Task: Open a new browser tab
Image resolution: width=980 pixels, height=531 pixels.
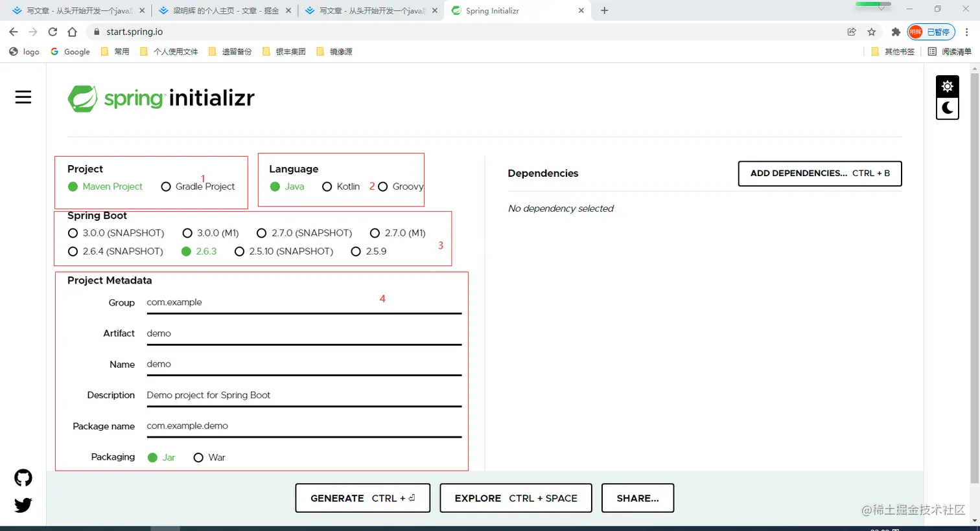Action: click(604, 10)
